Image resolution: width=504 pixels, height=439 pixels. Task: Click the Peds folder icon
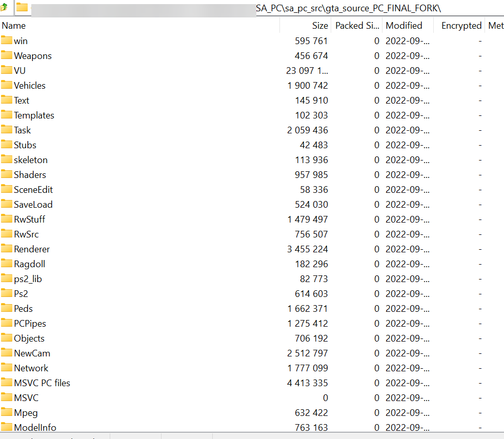pyautogui.click(x=7, y=308)
